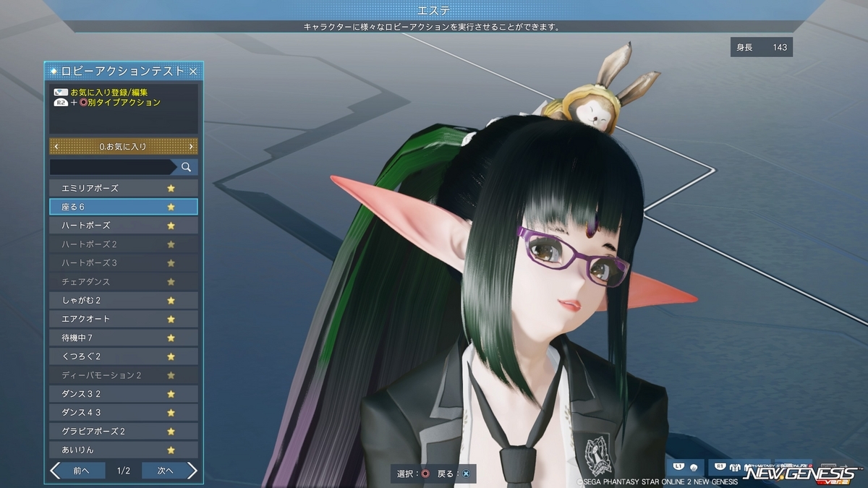The height and width of the screenshot is (488, 868).
Task: Toggle favorite star for 座る6
Action: pyautogui.click(x=171, y=207)
